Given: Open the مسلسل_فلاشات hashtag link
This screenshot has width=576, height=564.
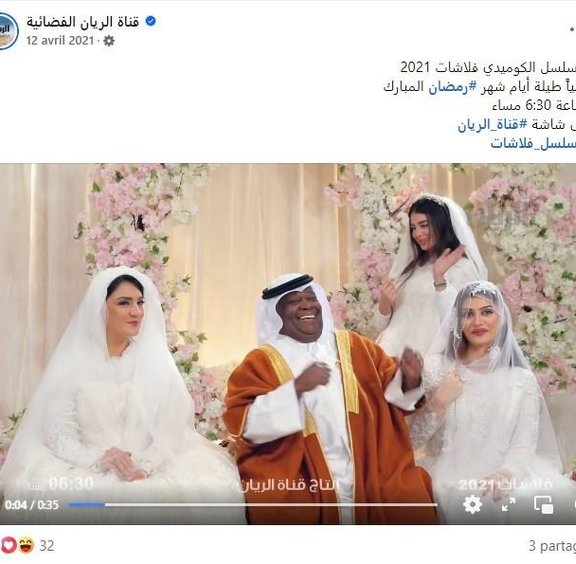Looking at the screenshot, I should (x=533, y=143).
